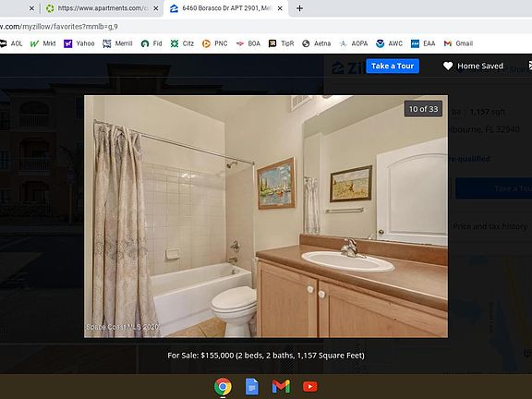This screenshot has width=532, height=399.
Task: Open the Aetna bookmark
Action: [x=316, y=43]
